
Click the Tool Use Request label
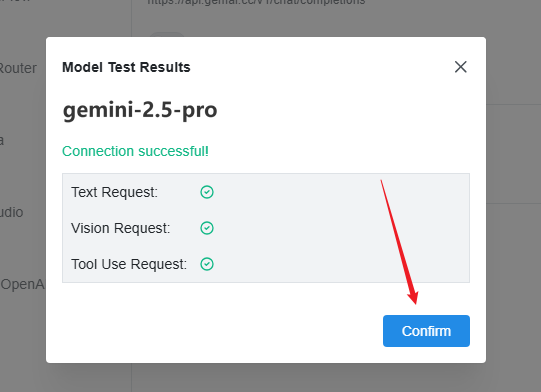pos(129,264)
